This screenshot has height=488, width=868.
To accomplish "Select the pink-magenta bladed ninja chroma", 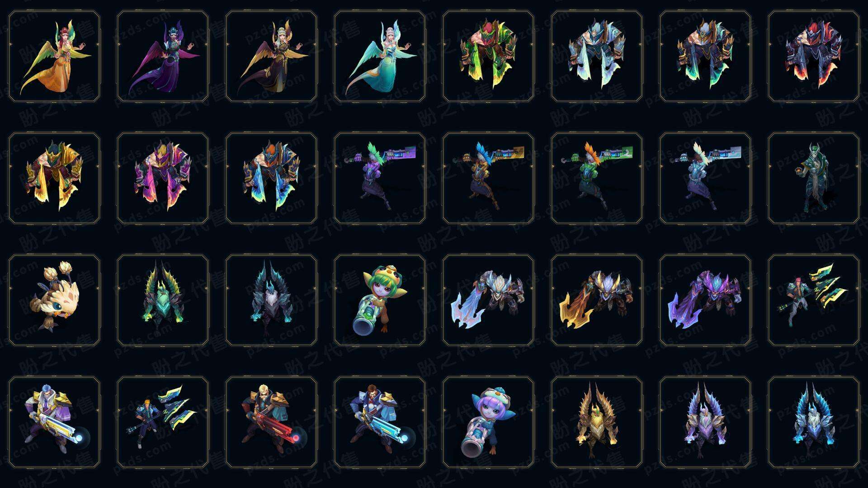I will (x=163, y=178).
